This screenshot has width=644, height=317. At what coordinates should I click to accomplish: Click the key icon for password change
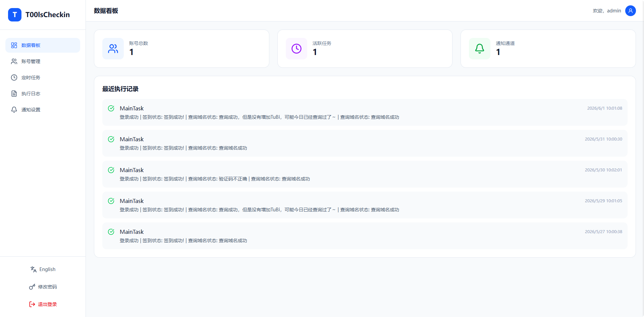[32, 287]
